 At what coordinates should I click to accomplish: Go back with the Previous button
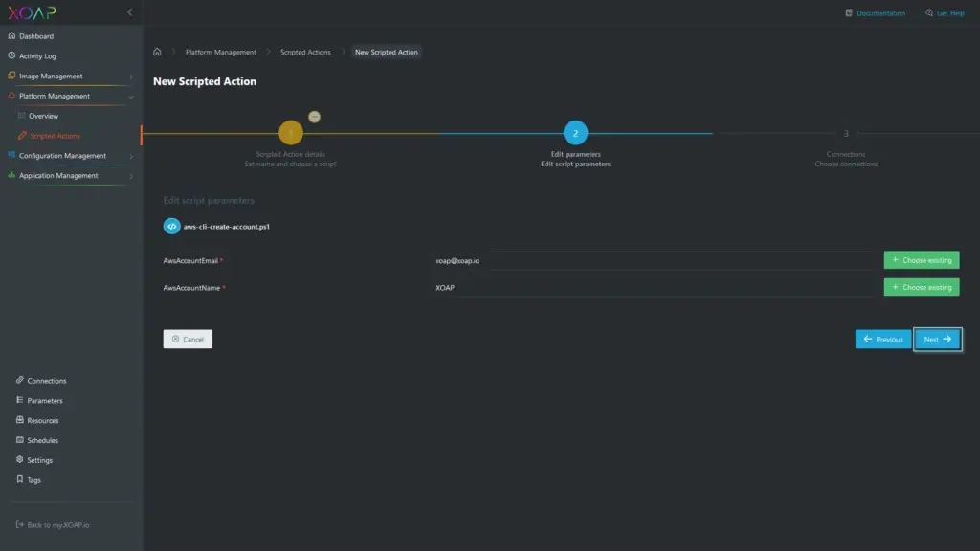tap(883, 340)
